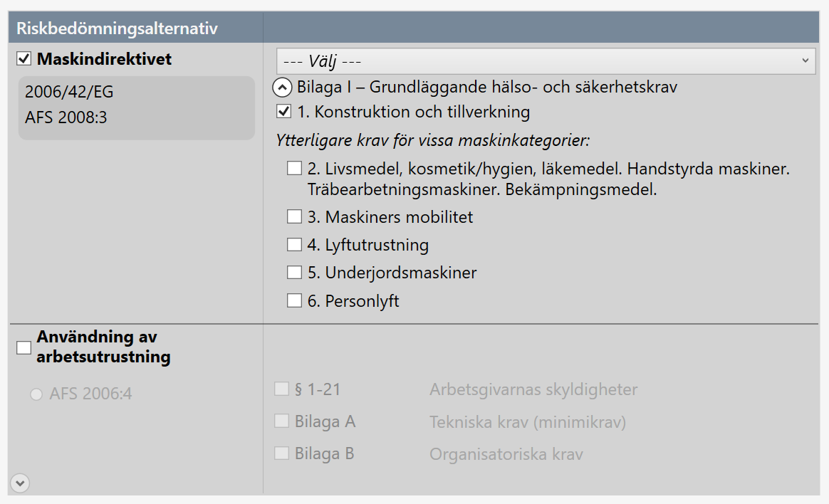Open the combo box via its arrow
This screenshot has width=829, height=504.
point(805,61)
